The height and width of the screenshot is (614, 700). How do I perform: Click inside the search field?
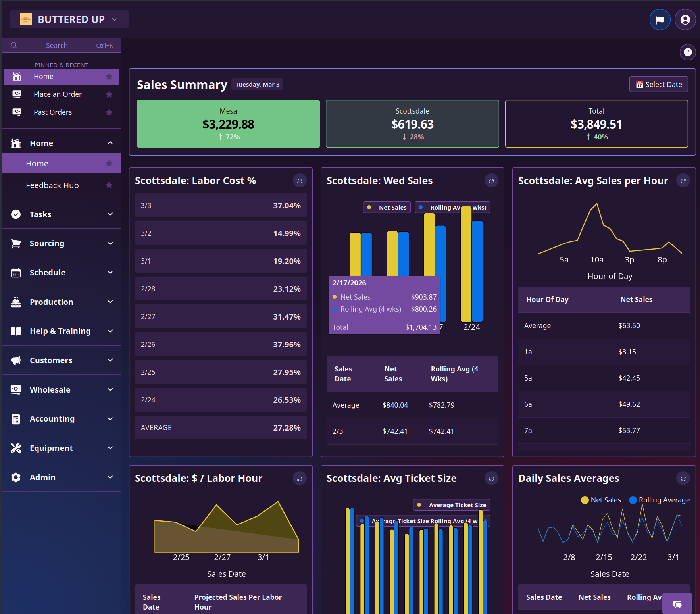click(x=57, y=45)
